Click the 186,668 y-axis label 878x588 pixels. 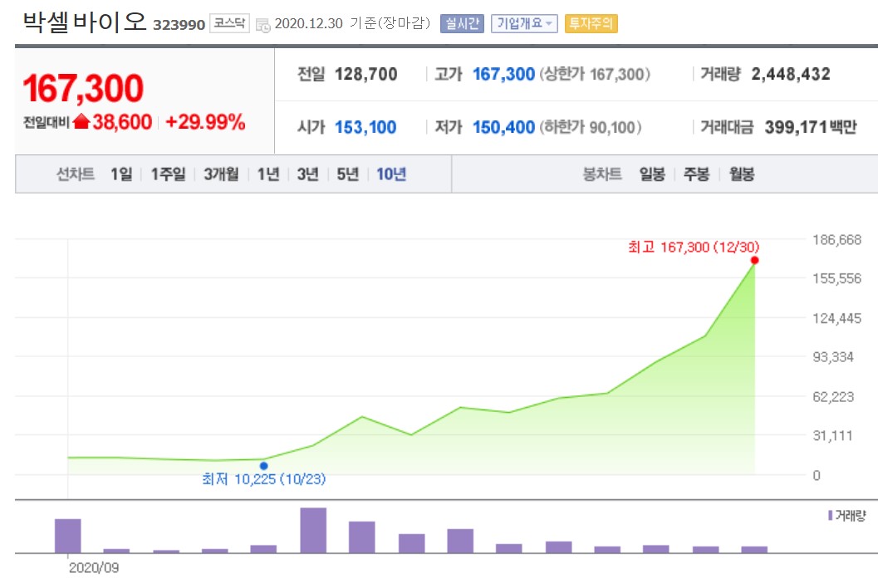(837, 240)
